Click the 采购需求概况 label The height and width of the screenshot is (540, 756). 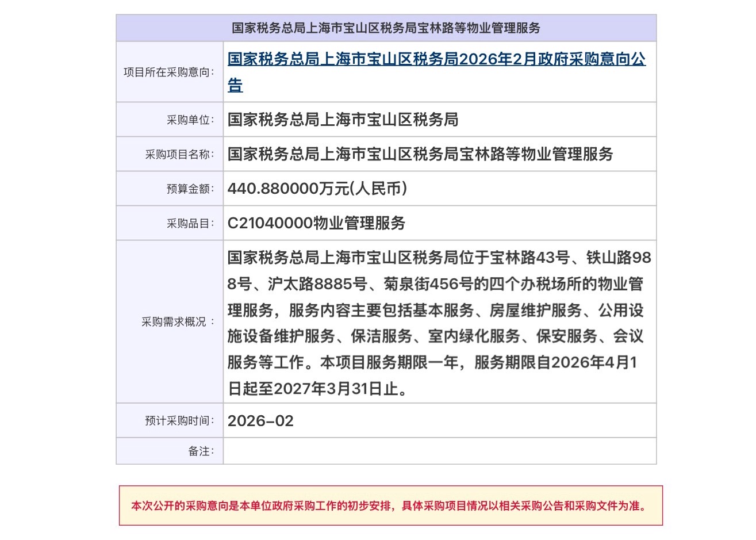pyautogui.click(x=178, y=322)
